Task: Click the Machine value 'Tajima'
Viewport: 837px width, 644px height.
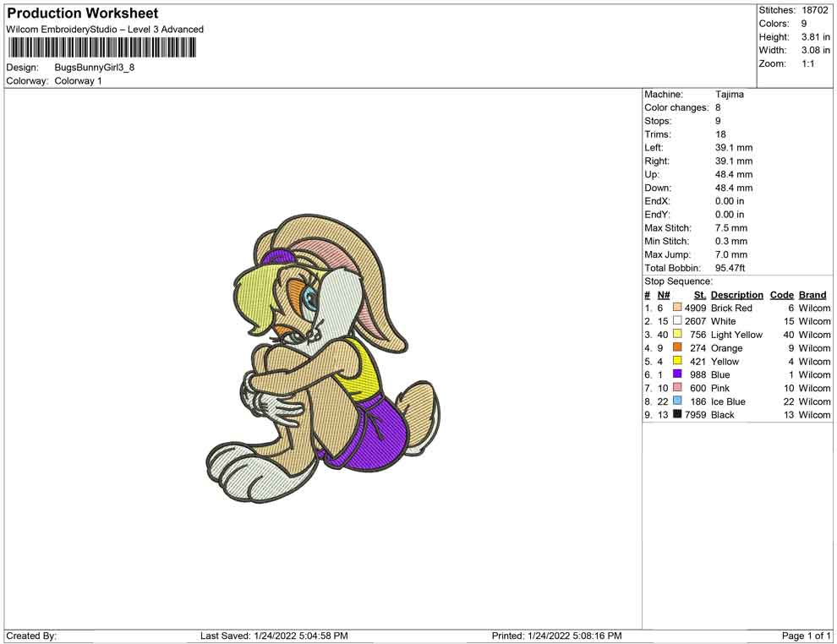Action: 729,94
